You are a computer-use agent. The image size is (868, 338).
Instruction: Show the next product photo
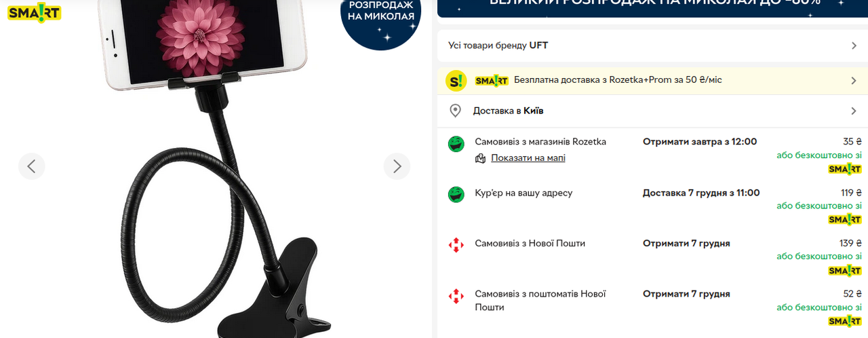pyautogui.click(x=397, y=166)
